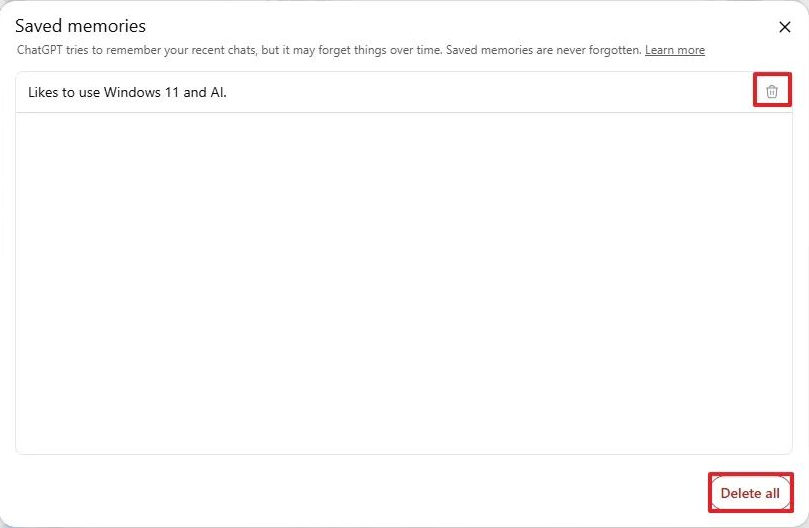Screen dimensions: 809x528
Task: Click the phrase 'Saved memories are never forgotten'
Action: (x=544, y=50)
